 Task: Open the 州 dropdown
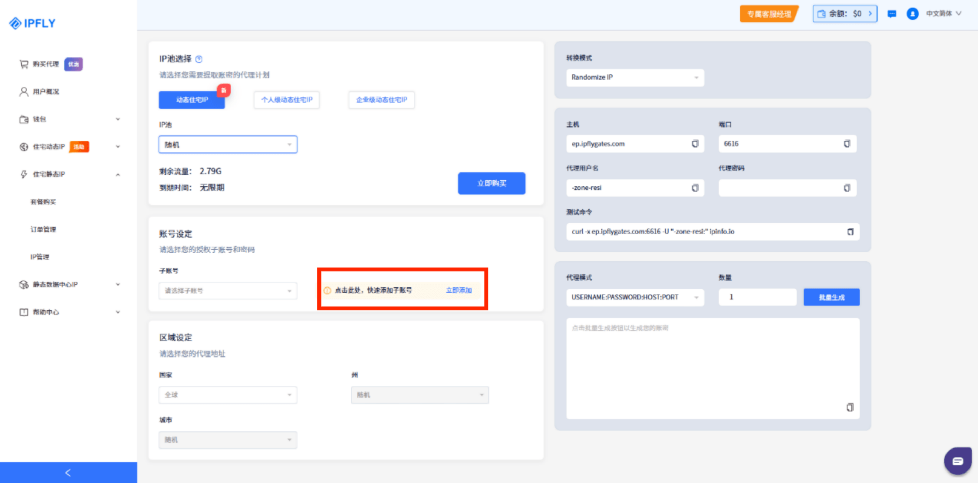[x=420, y=395]
